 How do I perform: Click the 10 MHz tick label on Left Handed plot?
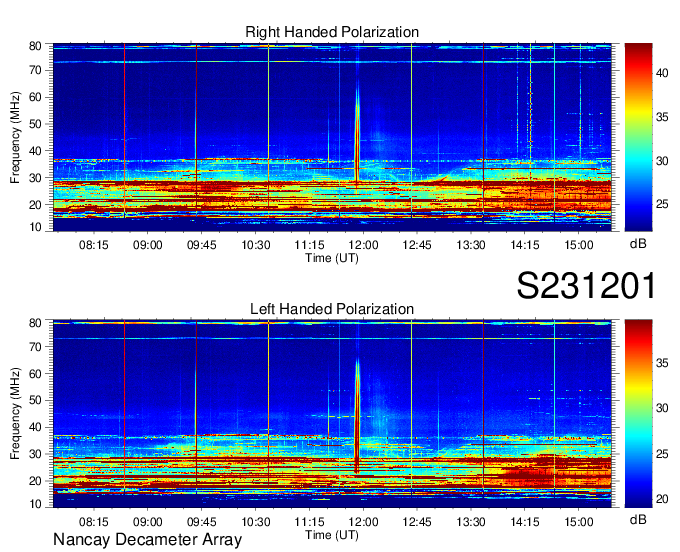(x=35, y=504)
